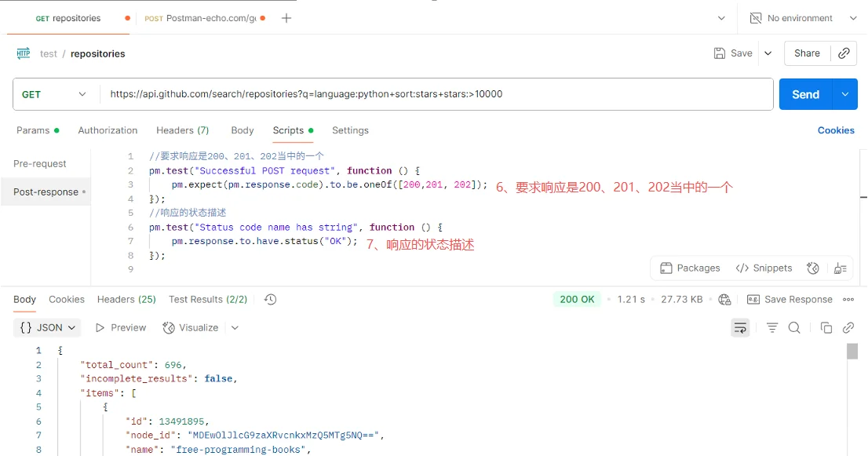Screen dimensions: 868x456
Task: Click the format script icon beside Postbot
Action: [841, 268]
